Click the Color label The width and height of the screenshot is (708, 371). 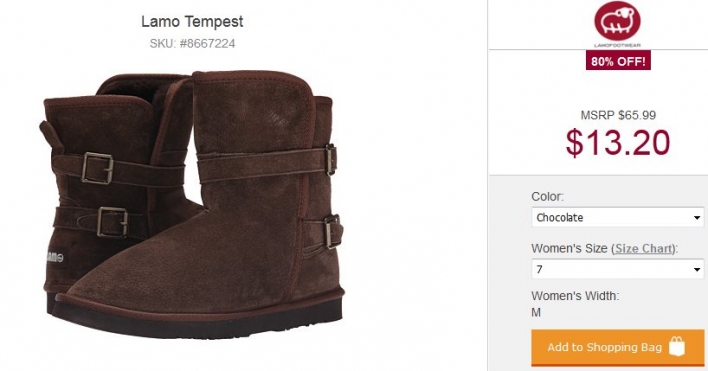pyautogui.click(x=547, y=196)
